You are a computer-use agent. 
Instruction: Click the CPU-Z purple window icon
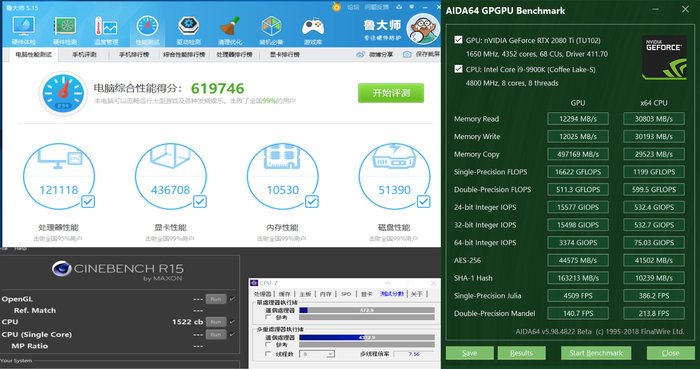pos(254,283)
